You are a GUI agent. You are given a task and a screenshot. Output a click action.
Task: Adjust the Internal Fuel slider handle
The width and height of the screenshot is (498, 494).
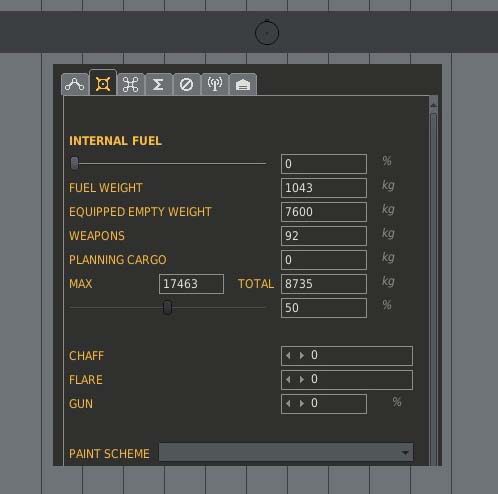click(75, 163)
